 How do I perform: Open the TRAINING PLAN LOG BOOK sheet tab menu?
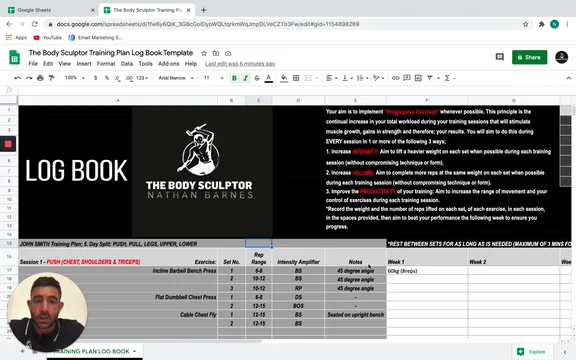(135, 351)
